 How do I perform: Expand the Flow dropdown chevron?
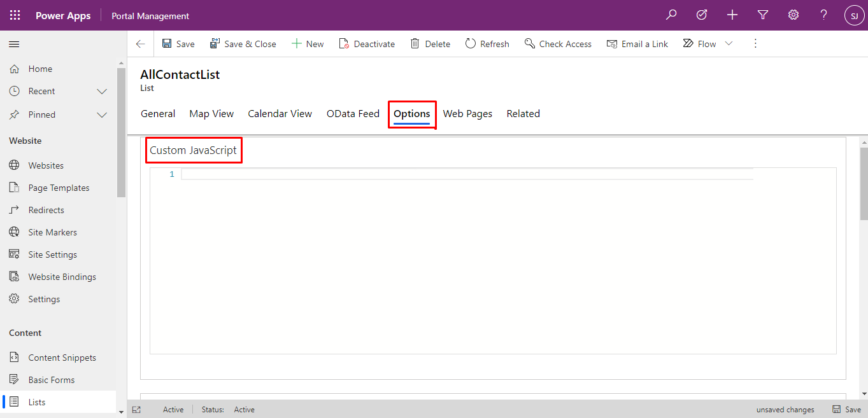(x=729, y=43)
